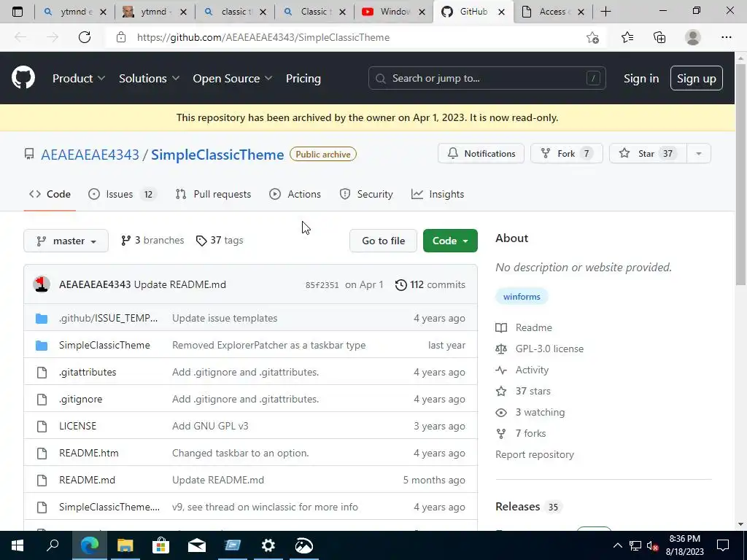Switch to the Security tab

tap(366, 194)
